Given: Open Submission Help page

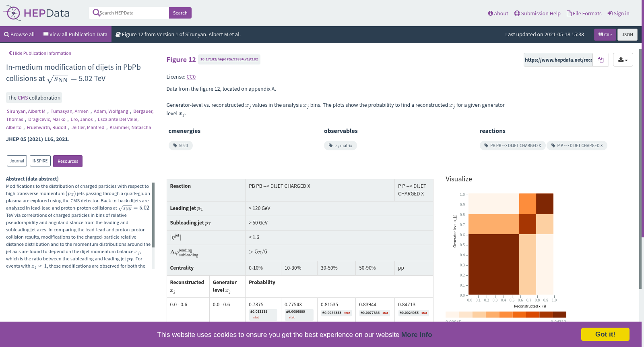Looking at the screenshot, I should (537, 13).
